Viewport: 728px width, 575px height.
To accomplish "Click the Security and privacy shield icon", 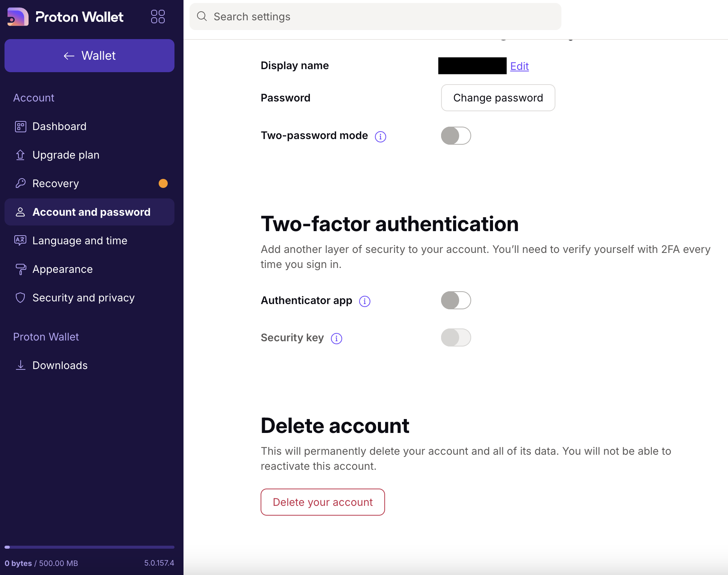I will (x=20, y=298).
